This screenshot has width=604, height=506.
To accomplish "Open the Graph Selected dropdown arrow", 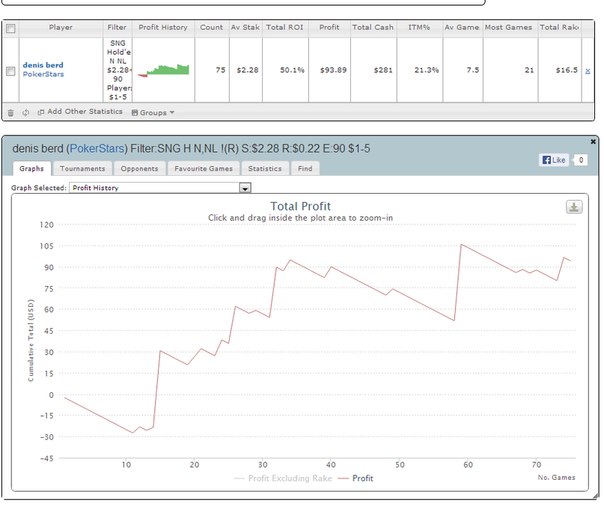I will coord(245,188).
